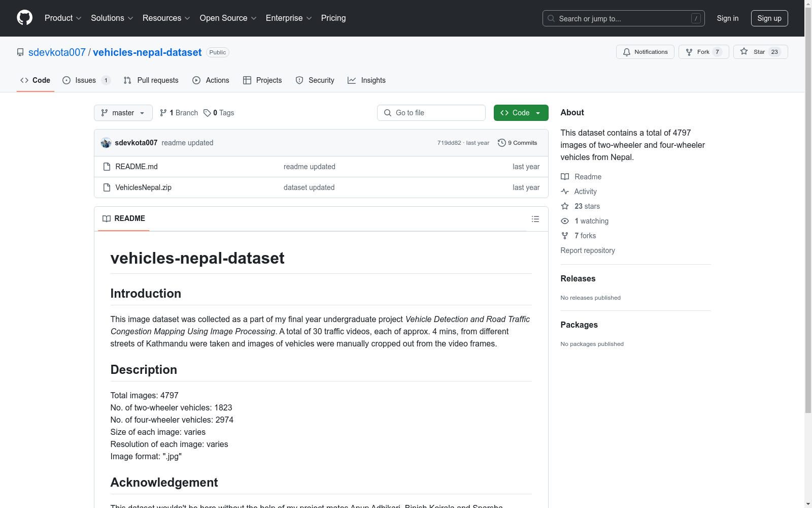Click the Projects table icon
The height and width of the screenshot is (508, 812).
coord(247,80)
